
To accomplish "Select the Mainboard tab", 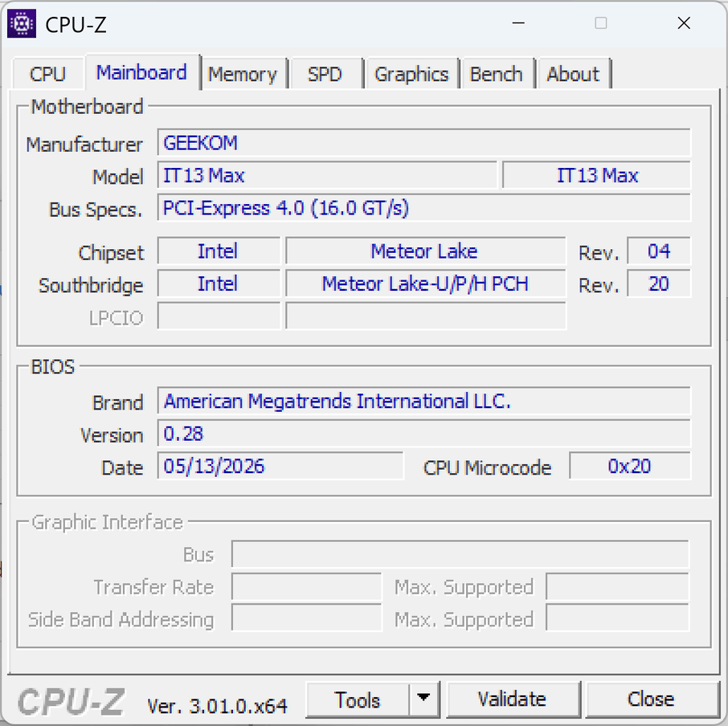I will (x=141, y=72).
